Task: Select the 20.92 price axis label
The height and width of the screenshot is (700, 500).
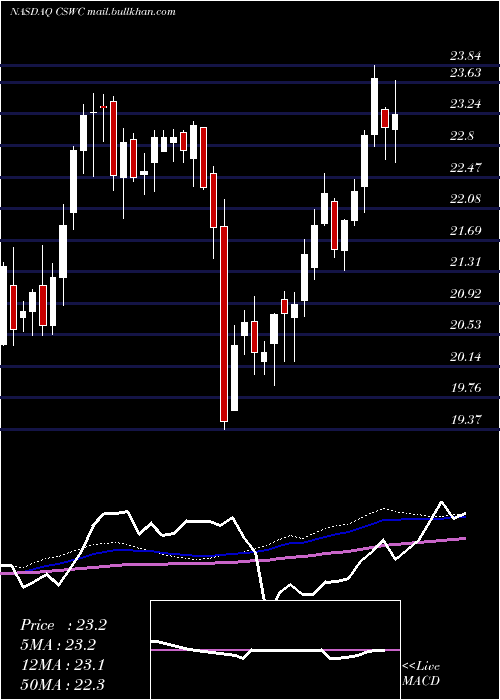Action: tap(466, 294)
